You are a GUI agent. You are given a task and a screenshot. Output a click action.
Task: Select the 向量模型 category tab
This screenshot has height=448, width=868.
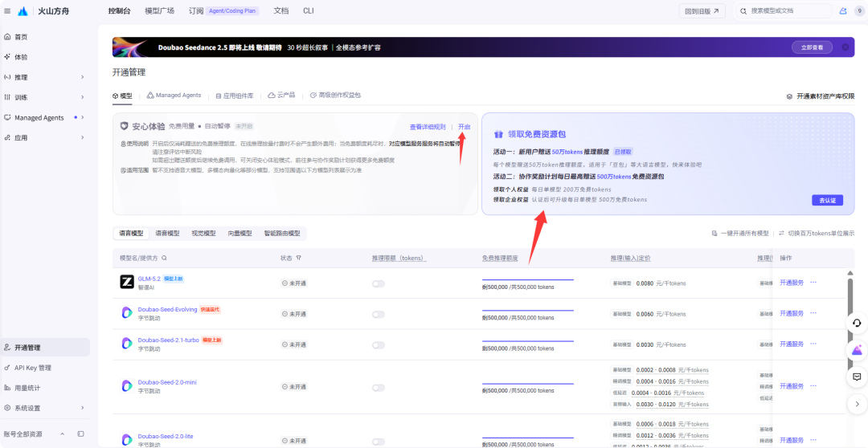click(x=240, y=234)
